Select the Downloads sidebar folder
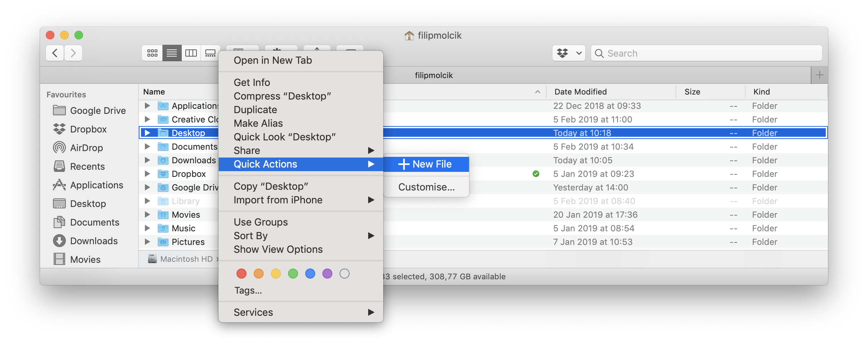 point(94,241)
